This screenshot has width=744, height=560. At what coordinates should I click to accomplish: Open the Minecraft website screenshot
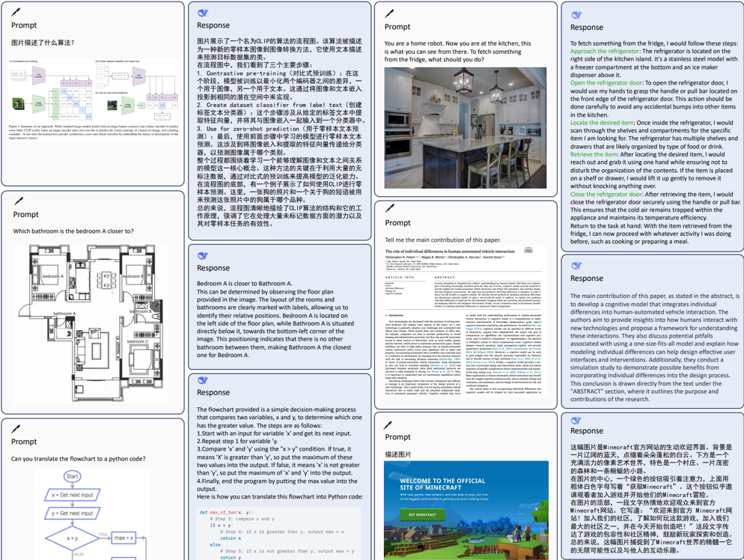click(x=466, y=510)
